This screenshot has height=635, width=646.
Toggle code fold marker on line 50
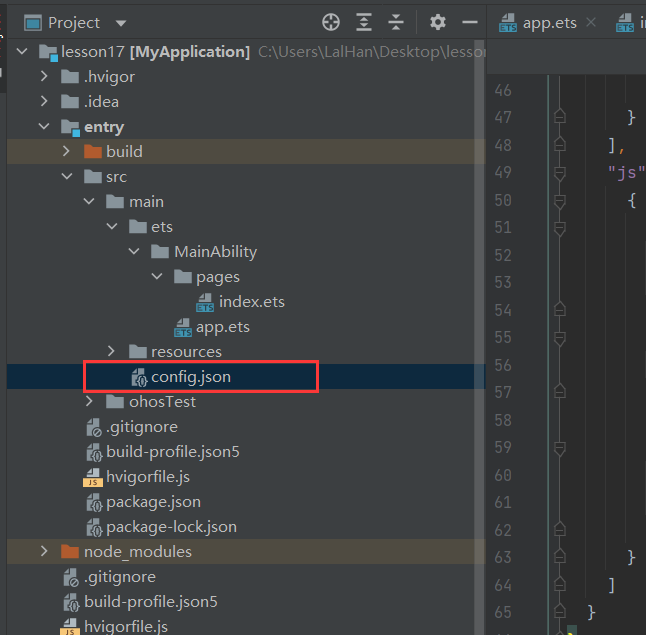click(x=559, y=202)
